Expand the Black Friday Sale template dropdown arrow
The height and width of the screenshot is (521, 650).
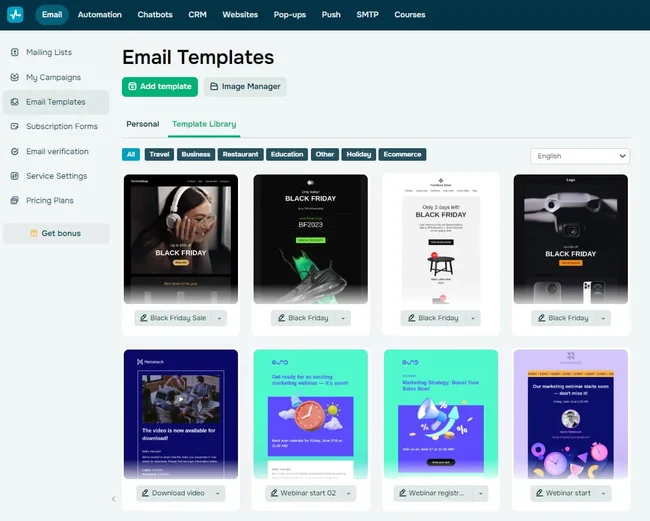point(220,318)
